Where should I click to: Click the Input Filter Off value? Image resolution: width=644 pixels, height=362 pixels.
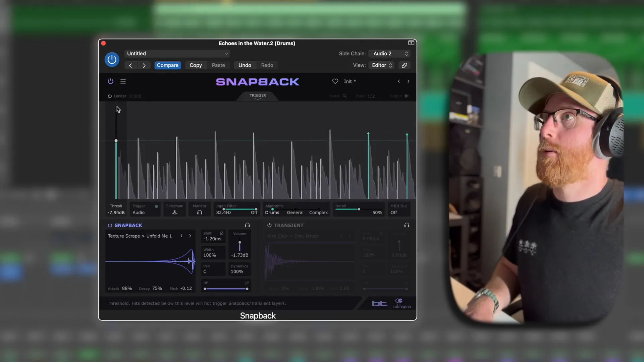254,213
